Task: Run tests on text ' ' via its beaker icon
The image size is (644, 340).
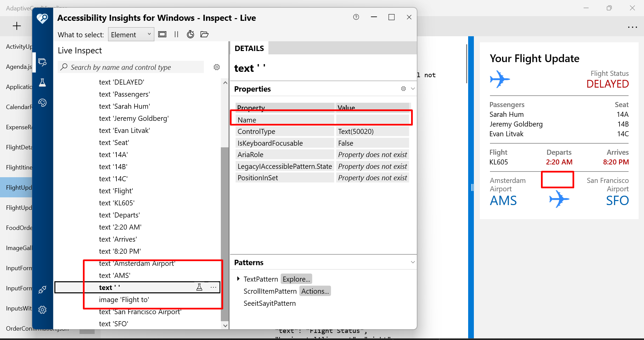Action: (x=200, y=287)
